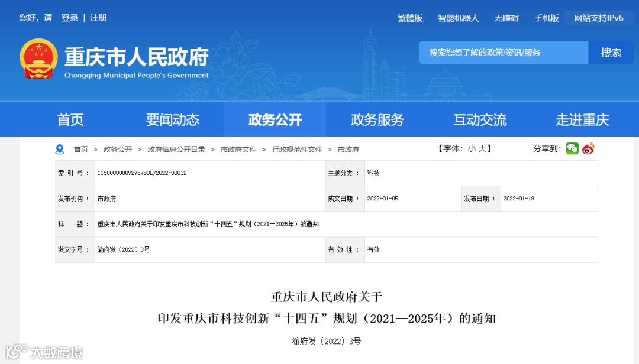
Task: Click the 成文日期 value 2022-01-05
Action: [x=383, y=199]
